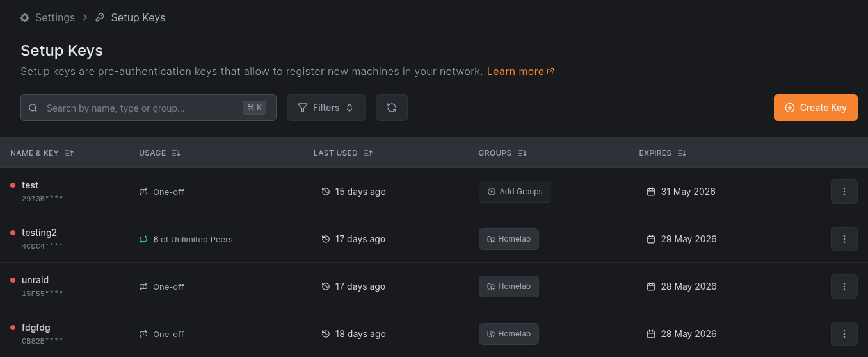Sort by Groups column
This screenshot has width=868, height=357.
502,153
